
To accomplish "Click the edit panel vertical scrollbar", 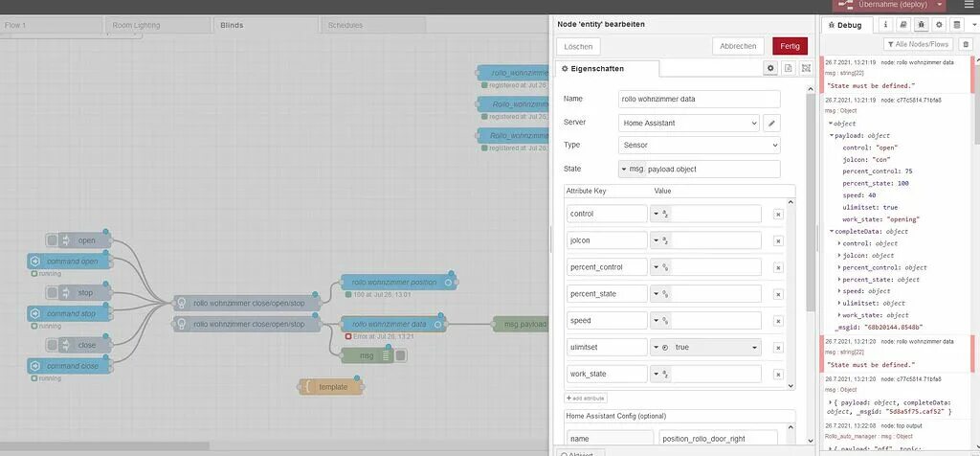I will tap(811, 203).
